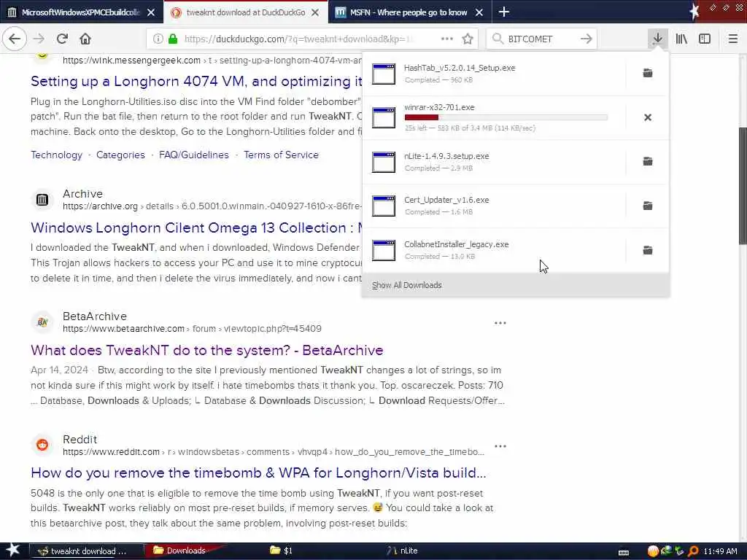This screenshot has width=747, height=560.
Task: Open How do you remove the timebomb result
Action: tap(258, 472)
